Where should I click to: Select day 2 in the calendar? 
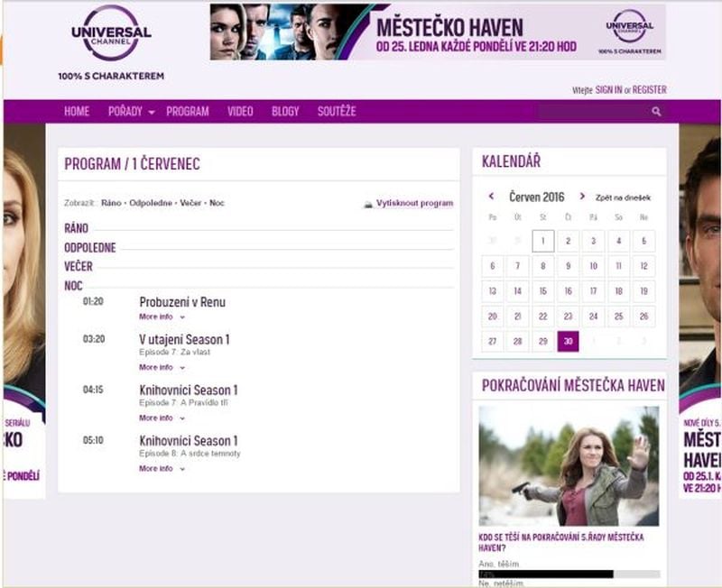(x=569, y=241)
